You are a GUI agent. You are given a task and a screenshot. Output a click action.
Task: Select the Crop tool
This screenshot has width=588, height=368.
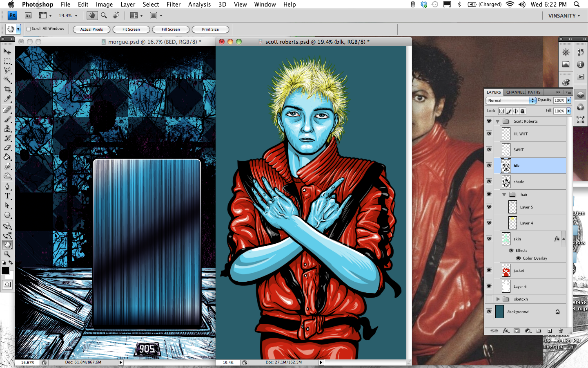[7, 90]
